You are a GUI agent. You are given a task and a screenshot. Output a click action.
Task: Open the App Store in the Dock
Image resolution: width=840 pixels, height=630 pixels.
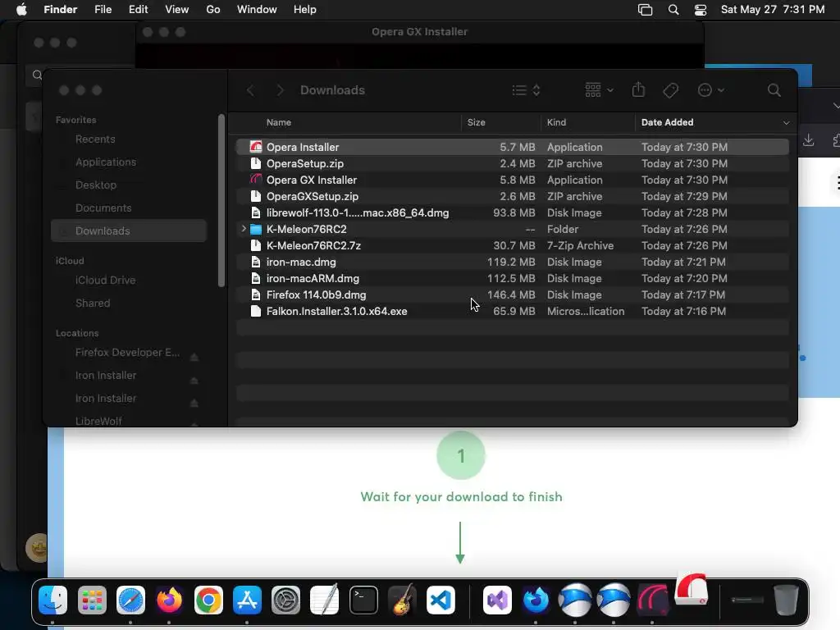pyautogui.click(x=247, y=600)
